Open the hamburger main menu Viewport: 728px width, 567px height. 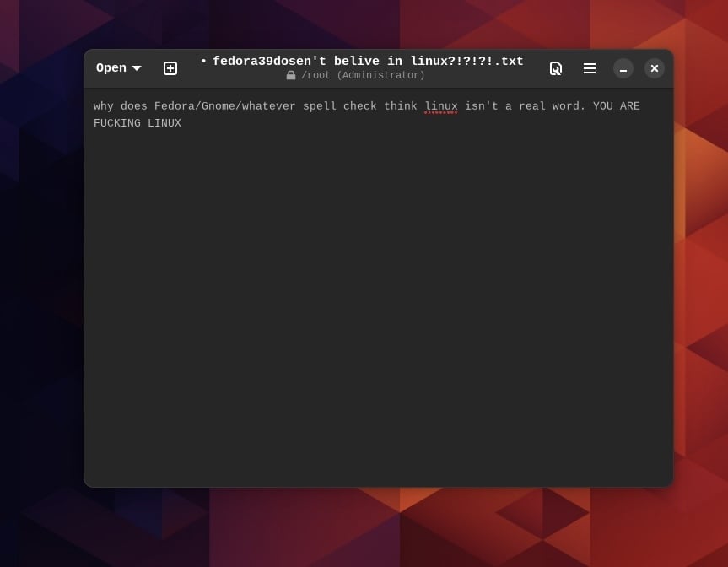[x=590, y=68]
